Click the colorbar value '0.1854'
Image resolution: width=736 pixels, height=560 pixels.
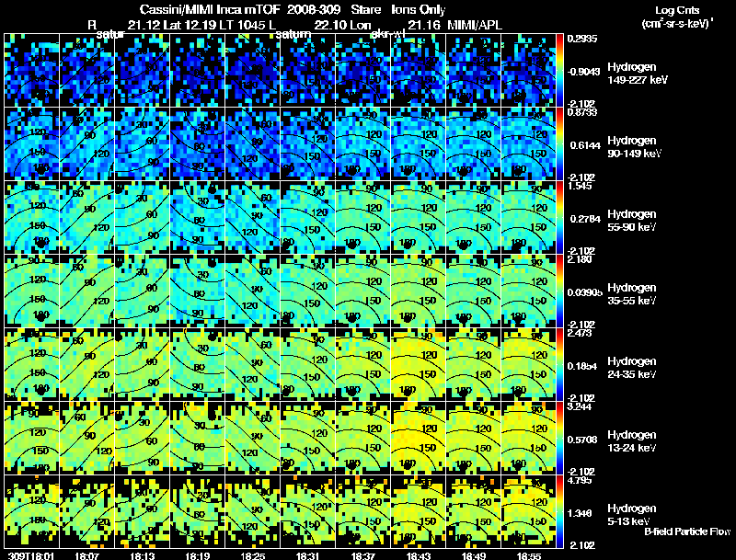click(x=582, y=366)
